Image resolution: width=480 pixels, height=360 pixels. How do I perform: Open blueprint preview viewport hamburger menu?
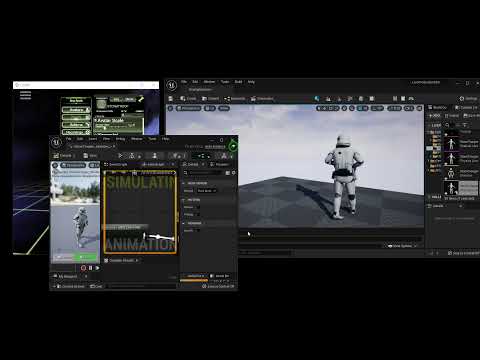pyautogui.click(x=55, y=165)
